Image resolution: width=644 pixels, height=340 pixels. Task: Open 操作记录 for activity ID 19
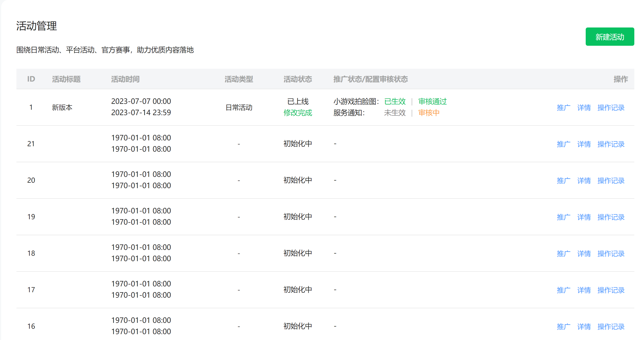[x=611, y=217]
